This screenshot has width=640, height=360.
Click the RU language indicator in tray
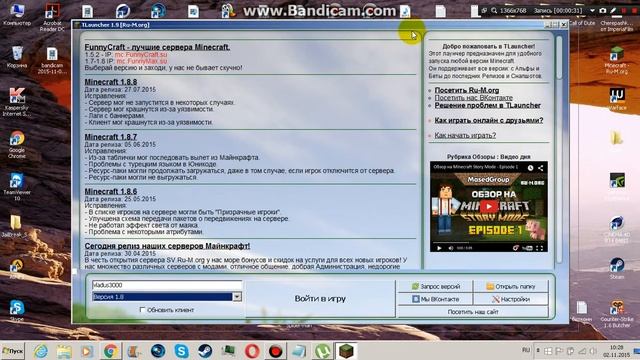526,350
